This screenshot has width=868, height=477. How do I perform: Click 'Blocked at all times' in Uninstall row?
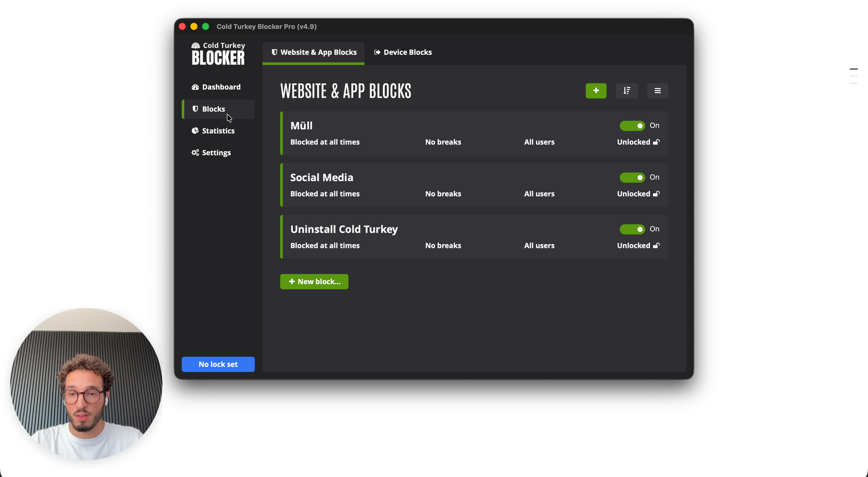[x=325, y=246]
